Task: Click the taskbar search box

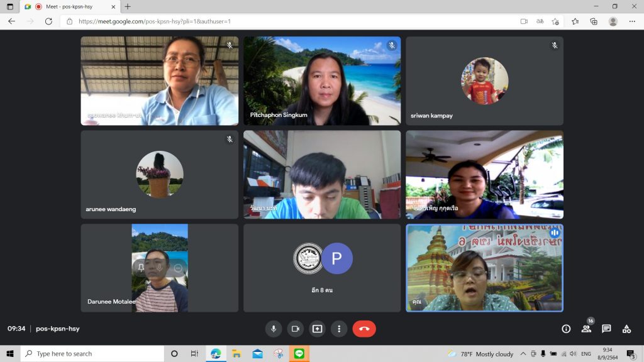Action: pos(92,353)
